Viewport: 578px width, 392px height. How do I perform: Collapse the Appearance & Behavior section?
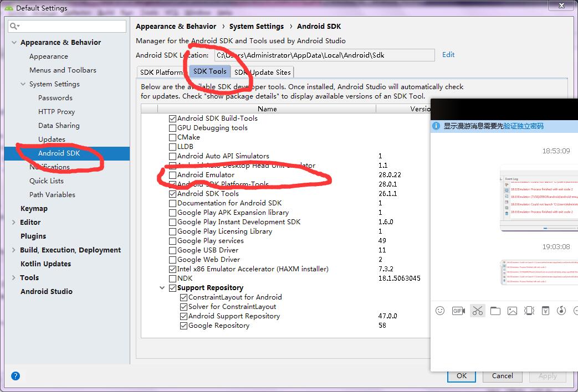[x=14, y=43]
